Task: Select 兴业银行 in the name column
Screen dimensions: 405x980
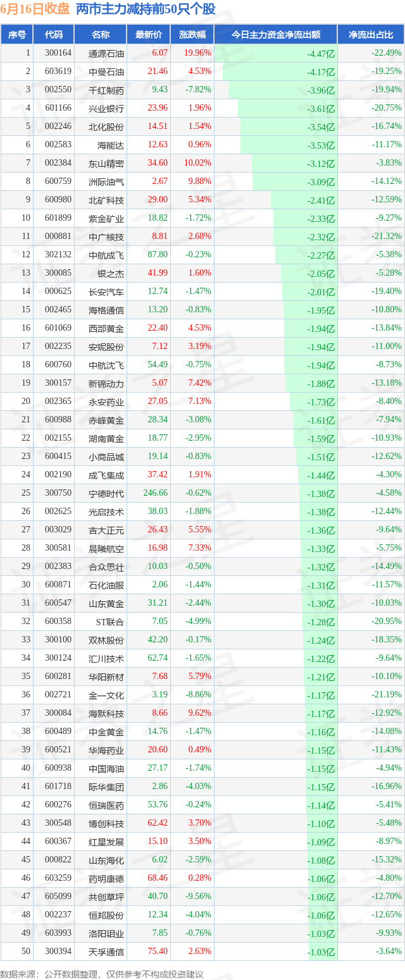Action: pyautogui.click(x=106, y=109)
